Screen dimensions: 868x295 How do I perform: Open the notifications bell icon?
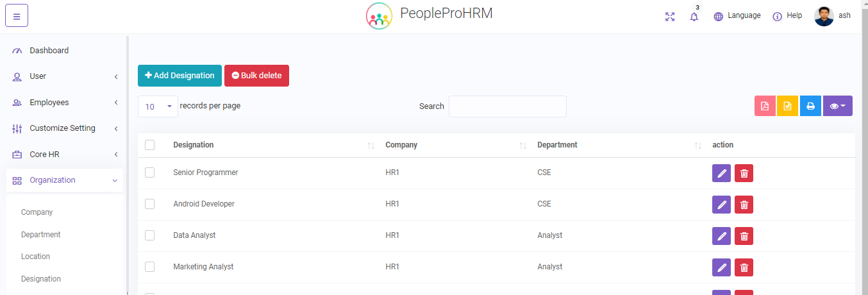coord(694,17)
